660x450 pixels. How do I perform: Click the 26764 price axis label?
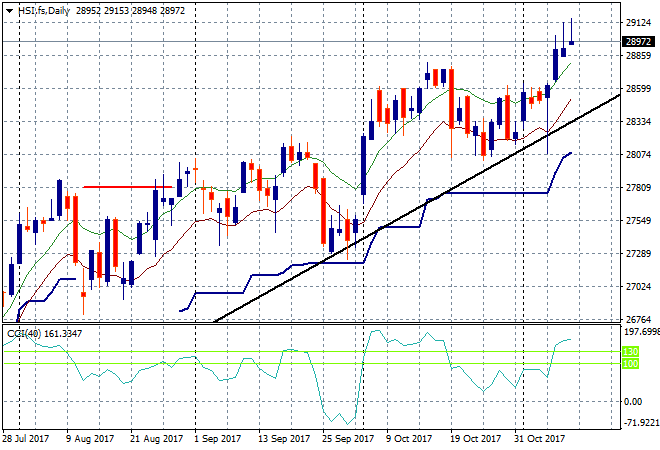638,320
